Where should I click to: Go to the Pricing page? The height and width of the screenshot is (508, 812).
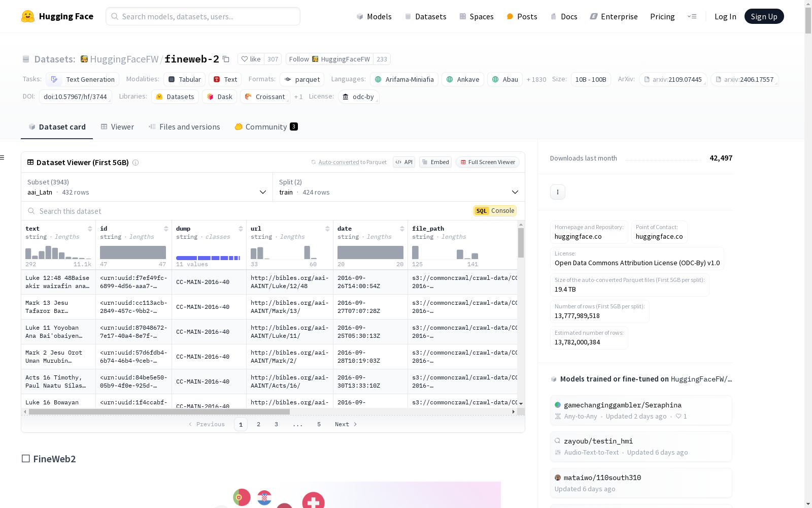coord(662,16)
